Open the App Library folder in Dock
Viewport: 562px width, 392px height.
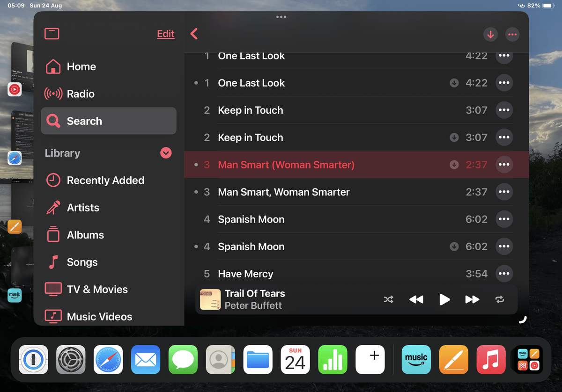(x=529, y=360)
